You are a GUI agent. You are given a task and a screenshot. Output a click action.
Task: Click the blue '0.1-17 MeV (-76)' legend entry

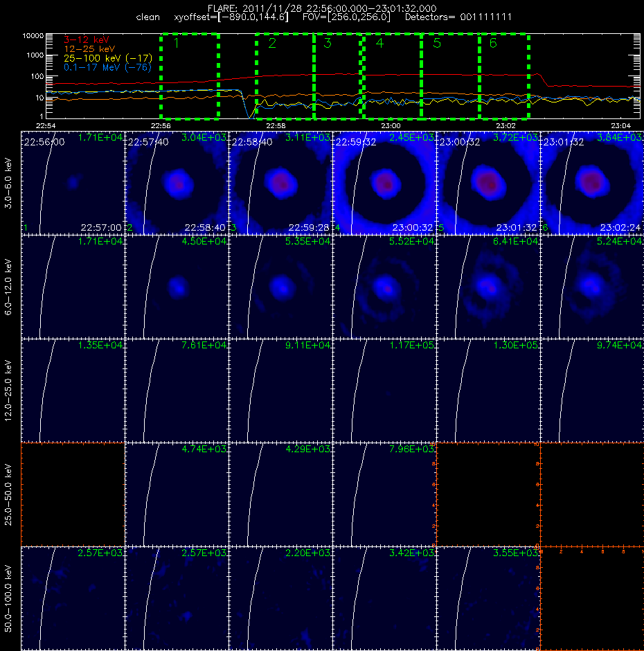107,67
